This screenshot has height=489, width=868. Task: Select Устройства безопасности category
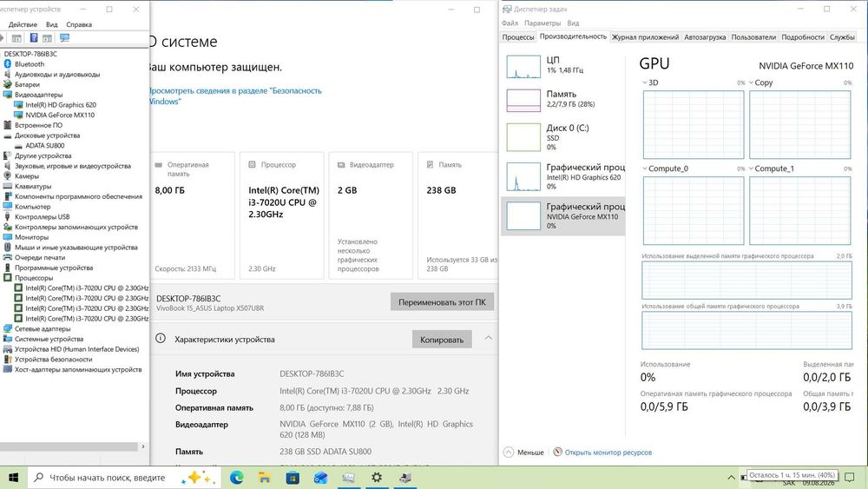click(x=53, y=360)
